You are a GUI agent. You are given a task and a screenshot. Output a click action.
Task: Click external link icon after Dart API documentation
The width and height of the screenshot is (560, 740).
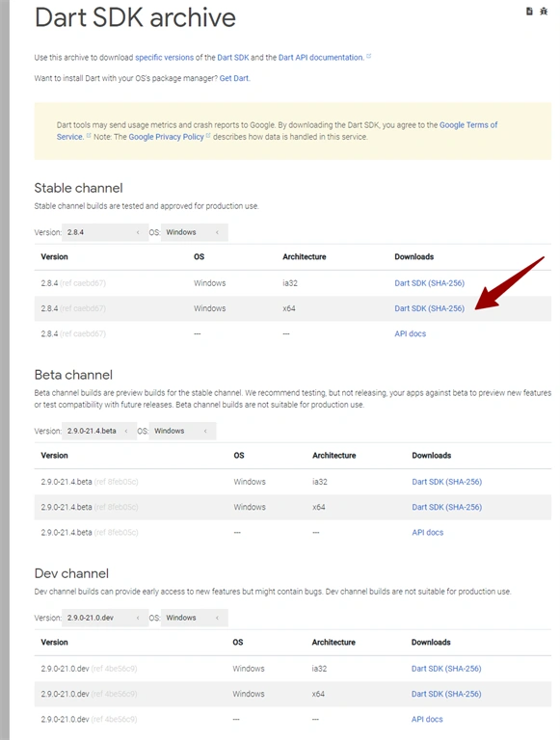(369, 56)
